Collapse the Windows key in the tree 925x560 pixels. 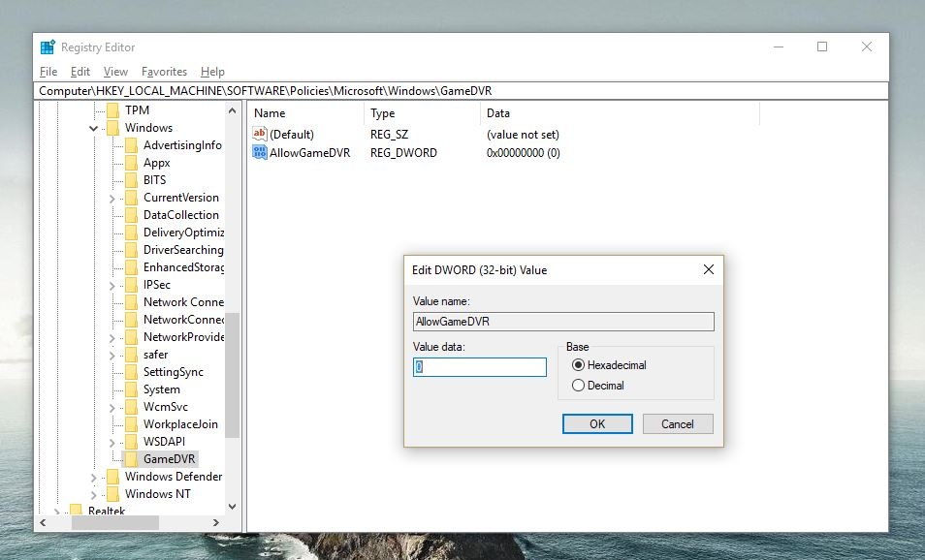93,128
